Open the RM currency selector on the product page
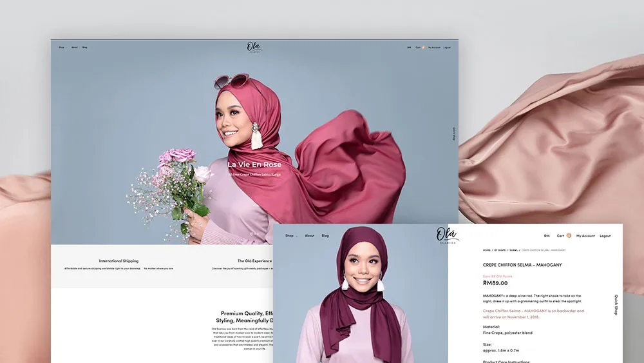 point(547,236)
